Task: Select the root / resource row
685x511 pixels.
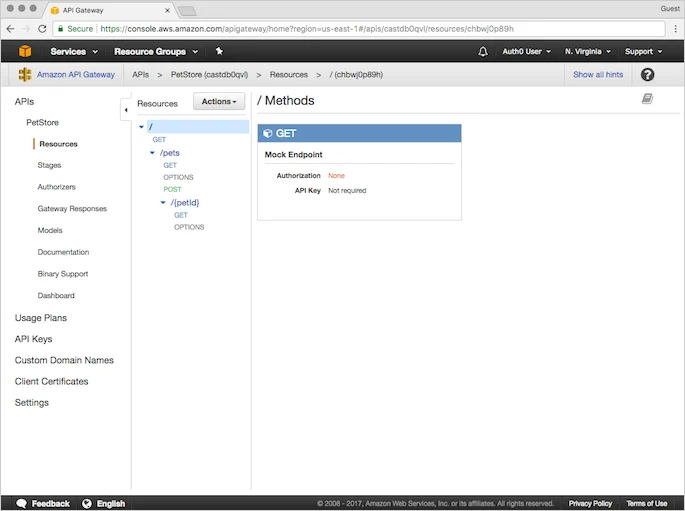Action: [198, 127]
